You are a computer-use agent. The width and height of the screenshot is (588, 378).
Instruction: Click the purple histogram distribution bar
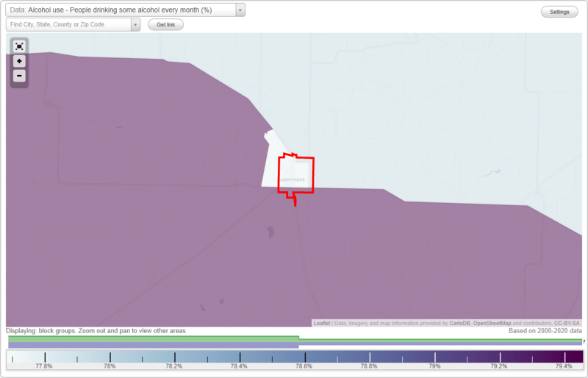point(154,345)
